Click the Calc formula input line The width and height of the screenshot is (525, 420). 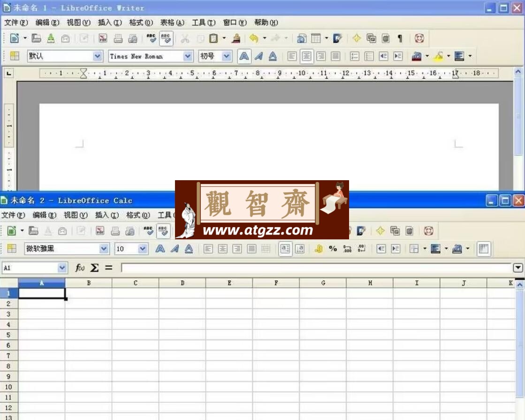(316, 267)
